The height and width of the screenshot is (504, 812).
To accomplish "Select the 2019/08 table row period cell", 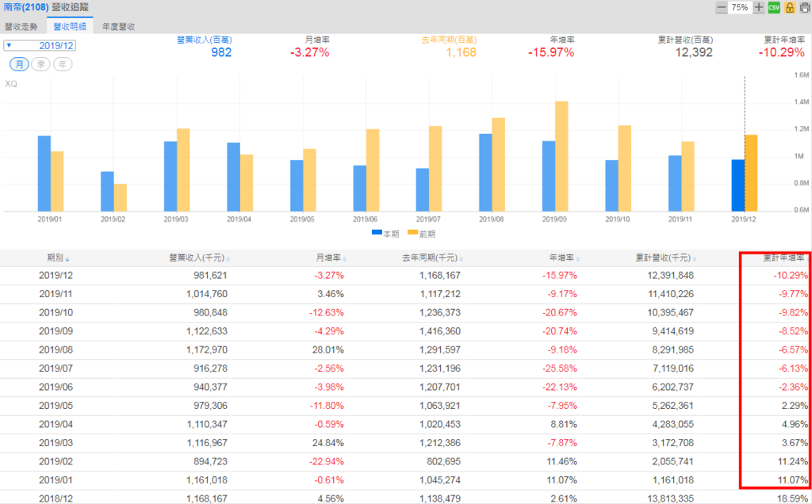I will (56, 350).
